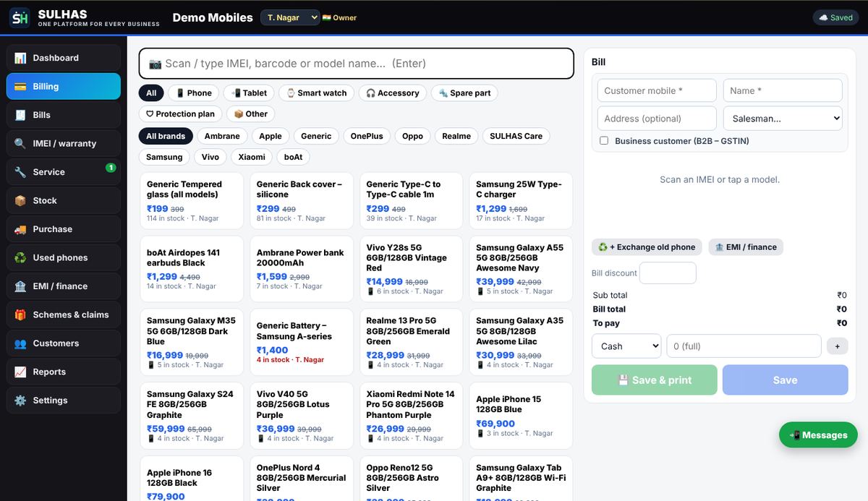Click the phone icon on Vivo Y28s stock line

click(370, 291)
